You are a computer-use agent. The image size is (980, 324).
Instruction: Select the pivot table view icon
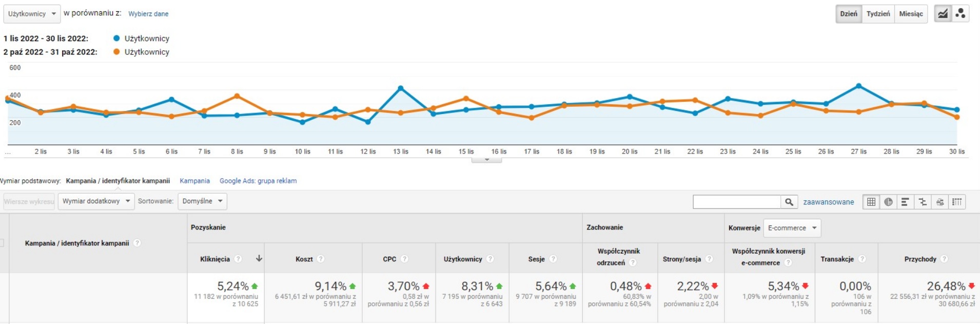tap(957, 202)
